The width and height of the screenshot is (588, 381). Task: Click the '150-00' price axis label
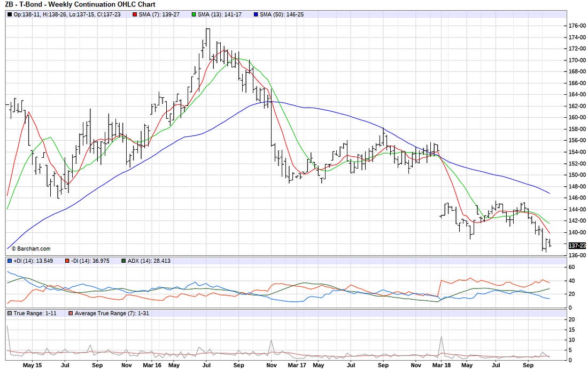pyautogui.click(x=577, y=175)
